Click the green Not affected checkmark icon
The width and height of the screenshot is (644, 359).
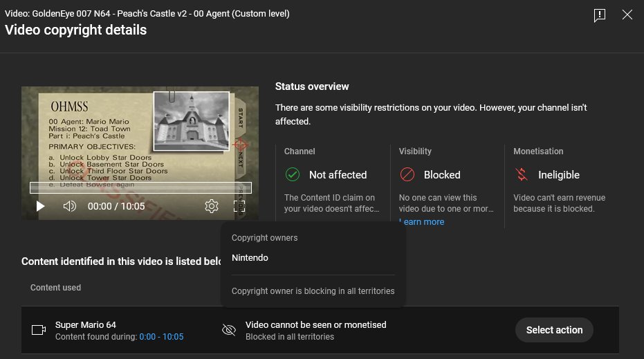tap(293, 174)
